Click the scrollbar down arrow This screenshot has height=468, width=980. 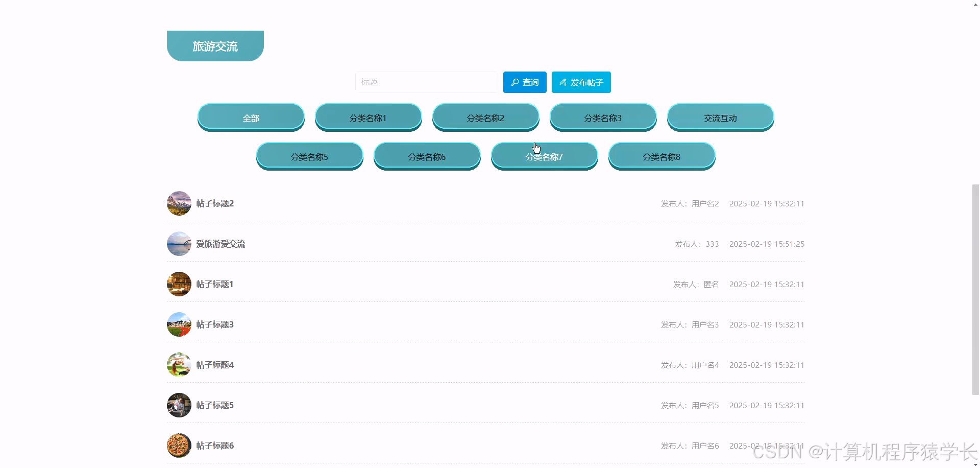click(975, 464)
